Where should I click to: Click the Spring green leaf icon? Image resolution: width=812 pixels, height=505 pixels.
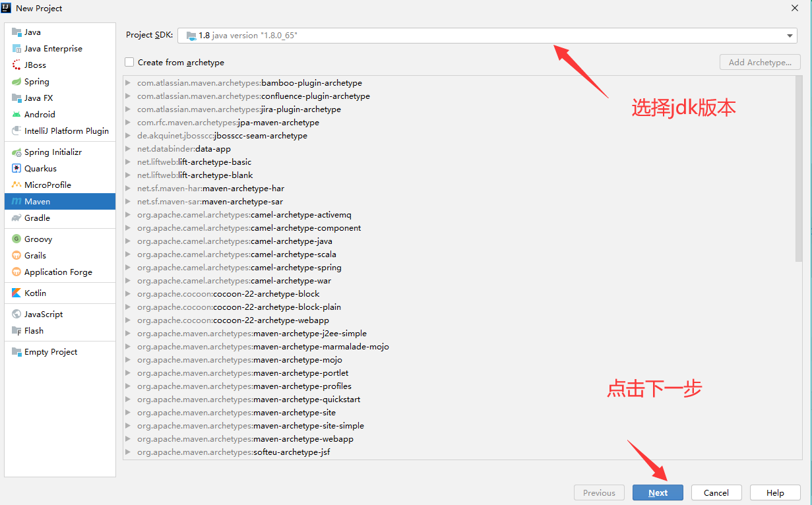click(16, 82)
